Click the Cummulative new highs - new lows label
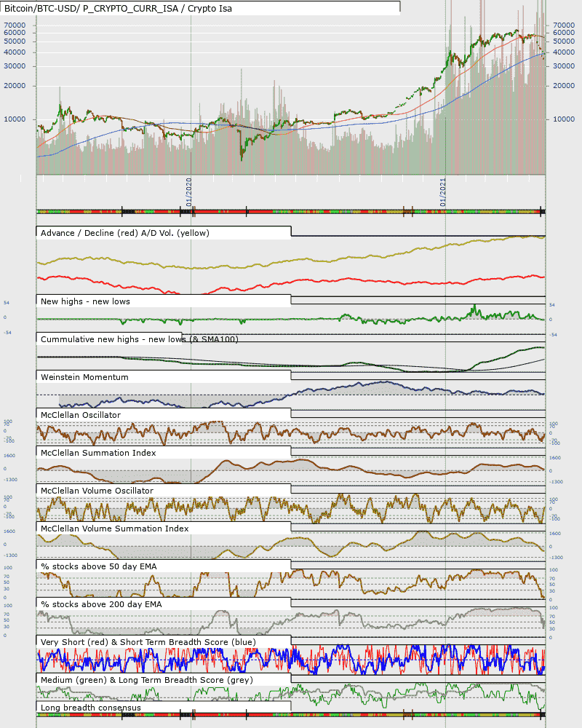Screen dimensions: 582x728 click(x=139, y=339)
